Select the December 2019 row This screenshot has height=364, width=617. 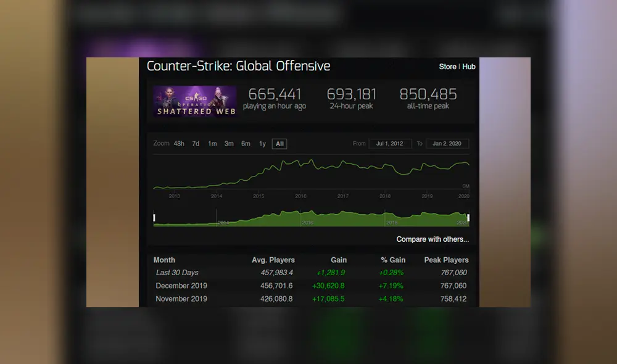181,285
